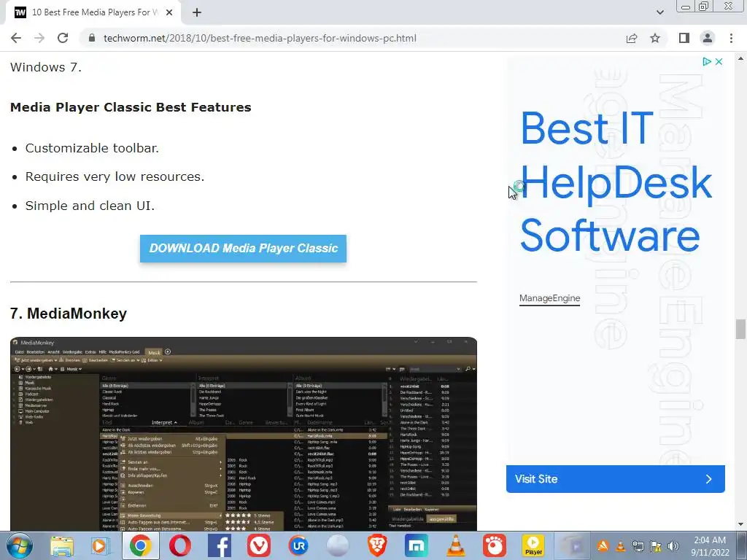Open the Windows Start menu
The height and width of the screenshot is (560, 747).
20,545
